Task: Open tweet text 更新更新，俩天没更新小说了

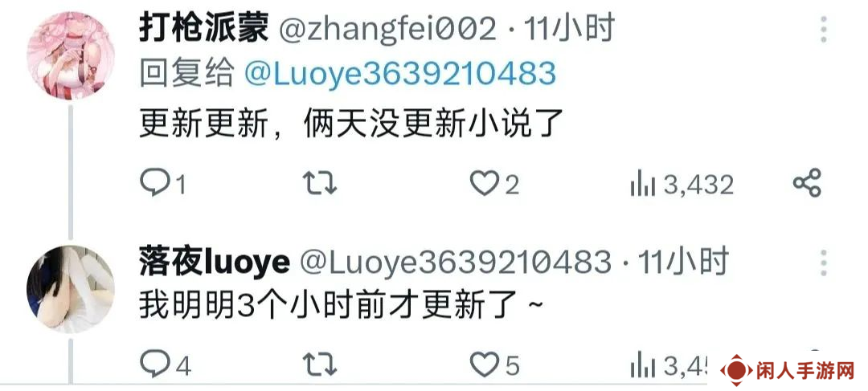Action: pyautogui.click(x=351, y=123)
